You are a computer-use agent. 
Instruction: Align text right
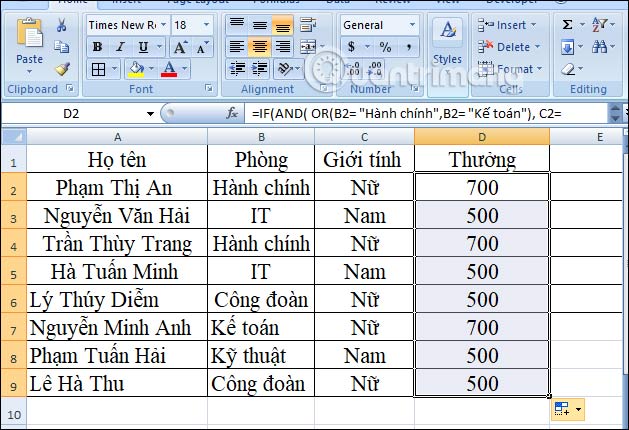(282, 47)
